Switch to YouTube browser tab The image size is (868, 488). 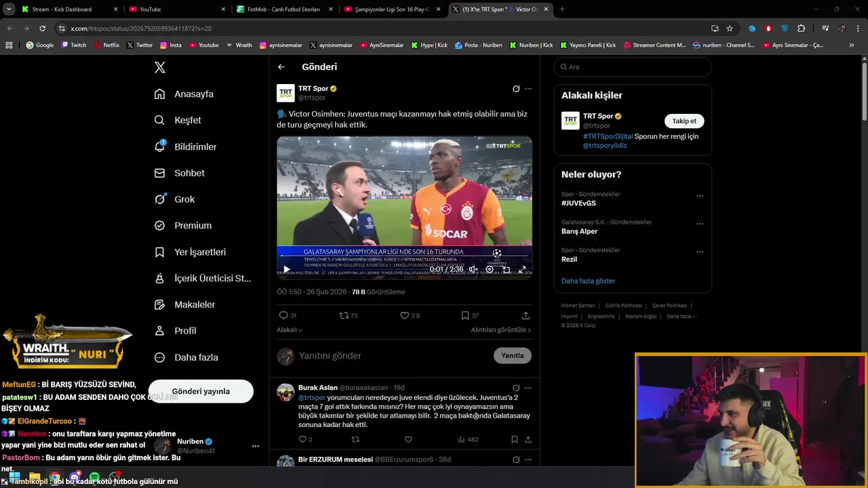[x=177, y=9]
